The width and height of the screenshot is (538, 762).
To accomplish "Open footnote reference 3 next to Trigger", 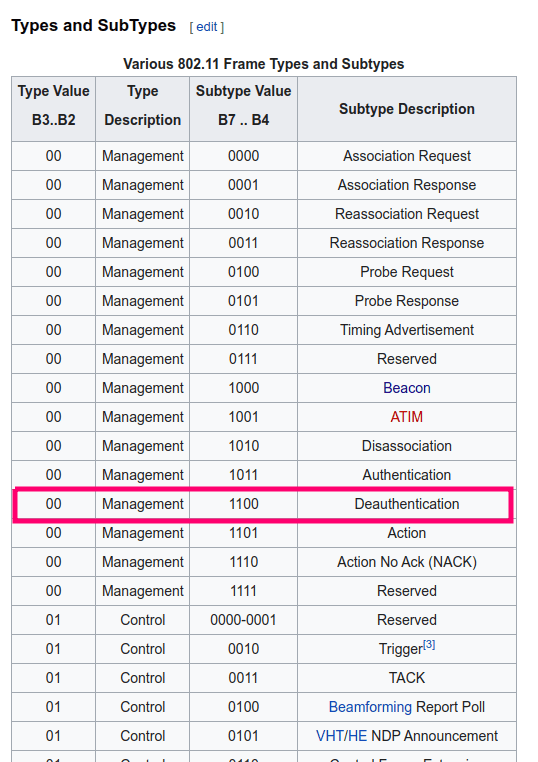I will pos(429,644).
